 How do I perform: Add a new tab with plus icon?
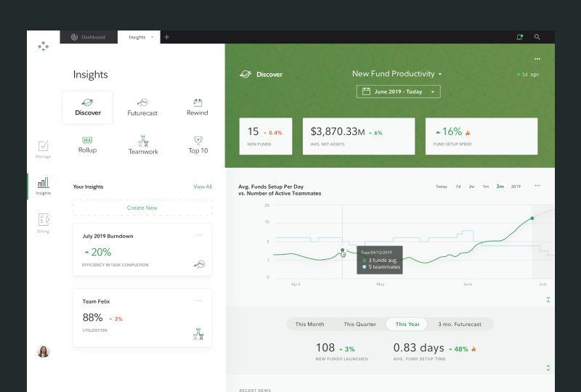tap(167, 37)
